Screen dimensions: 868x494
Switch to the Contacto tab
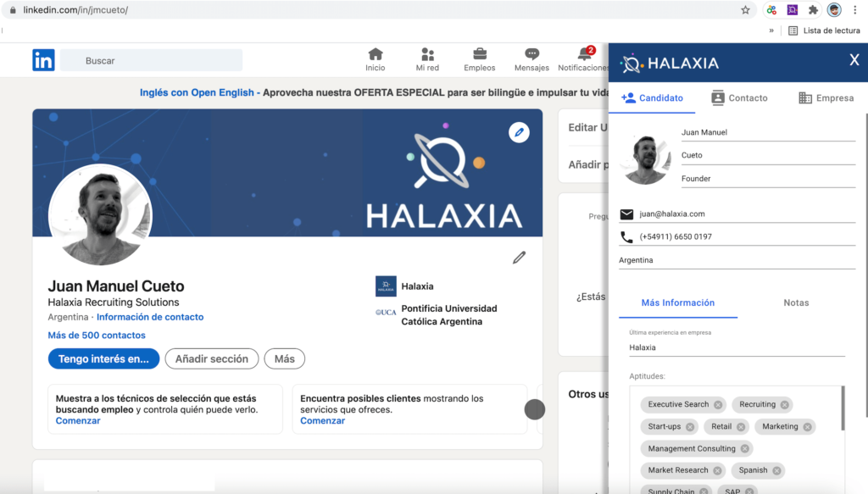pyautogui.click(x=739, y=98)
